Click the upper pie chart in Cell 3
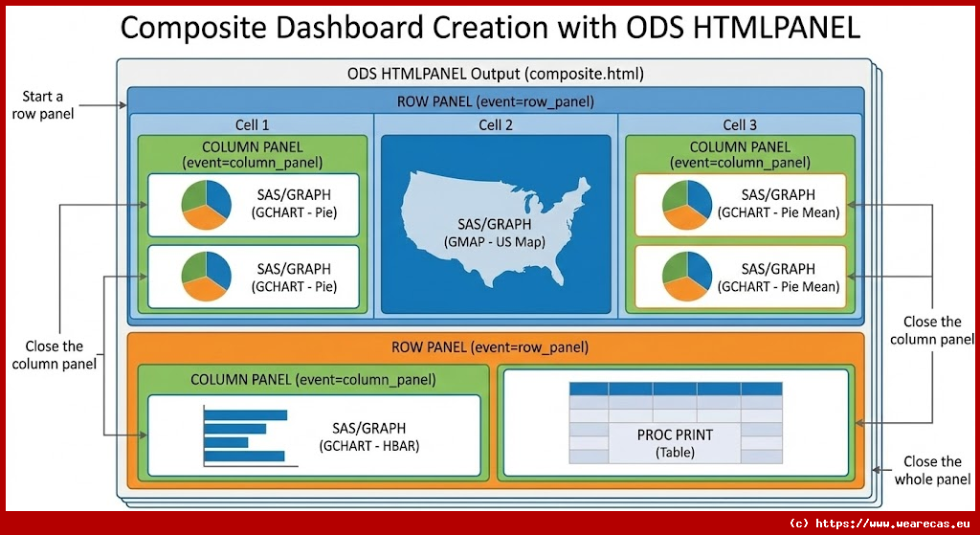The image size is (980, 535). (x=687, y=205)
